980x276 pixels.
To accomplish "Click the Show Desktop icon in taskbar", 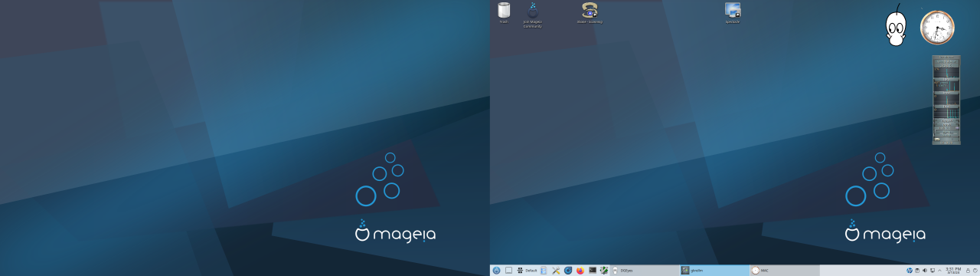I will (x=508, y=271).
